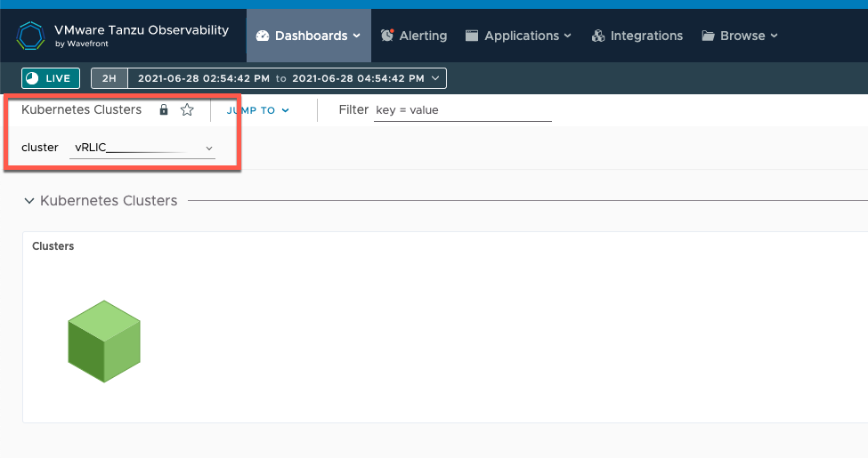This screenshot has height=458, width=868.
Task: Click the Applications window icon
Action: 472,36
